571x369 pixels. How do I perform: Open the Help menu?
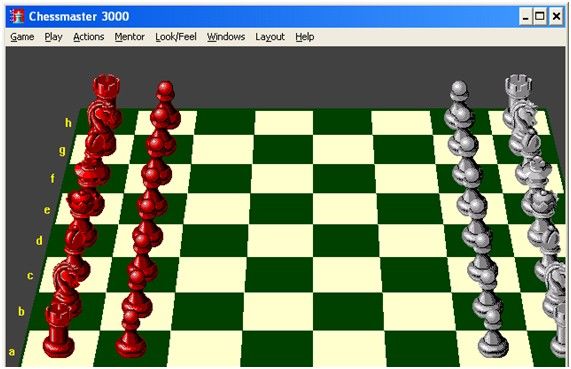[x=305, y=37]
